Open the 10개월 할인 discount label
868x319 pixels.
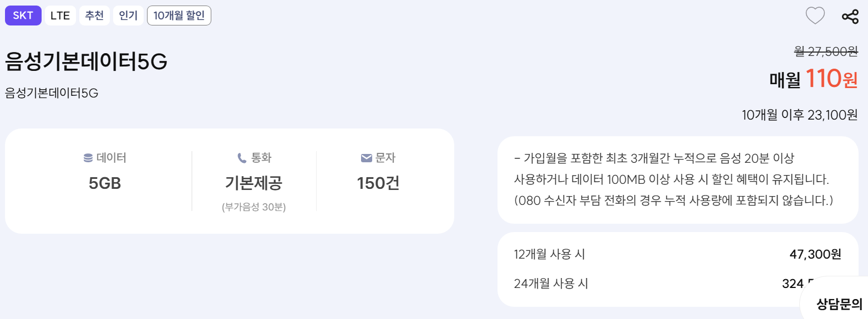pyautogui.click(x=179, y=15)
